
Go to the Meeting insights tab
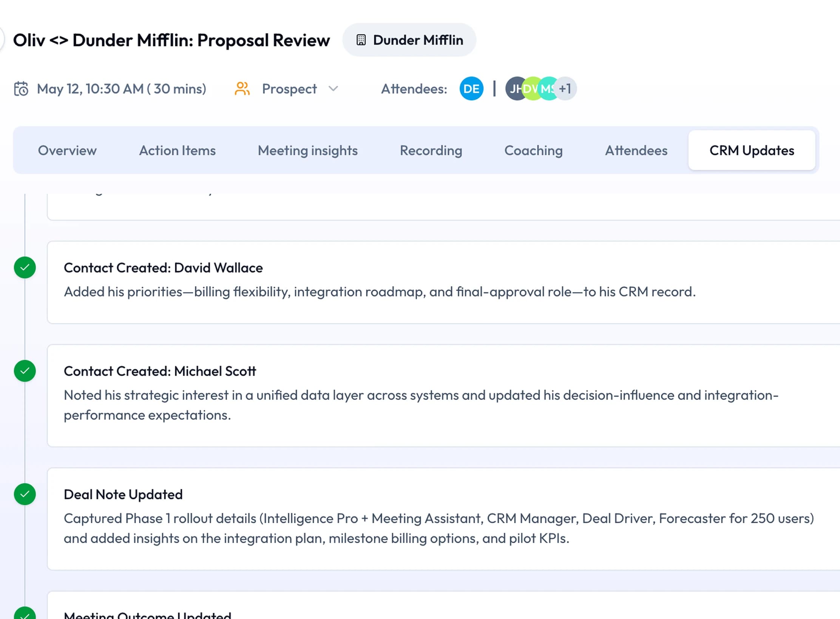pos(308,150)
